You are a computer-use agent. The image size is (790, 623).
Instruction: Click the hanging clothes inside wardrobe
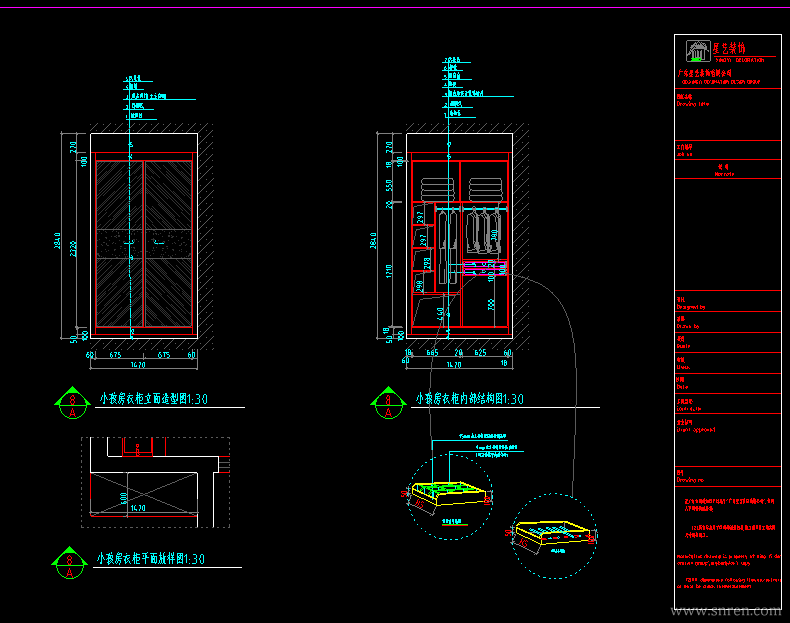pos(483,228)
